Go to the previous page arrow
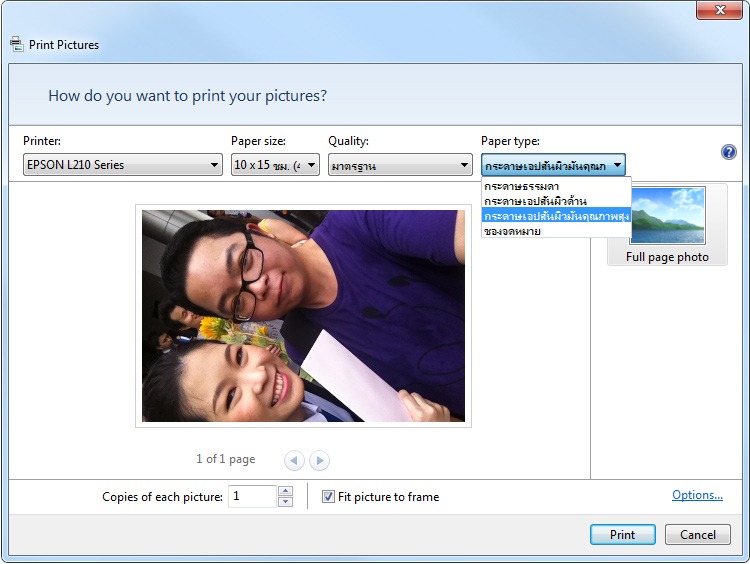This screenshot has width=750, height=564. coord(294,460)
